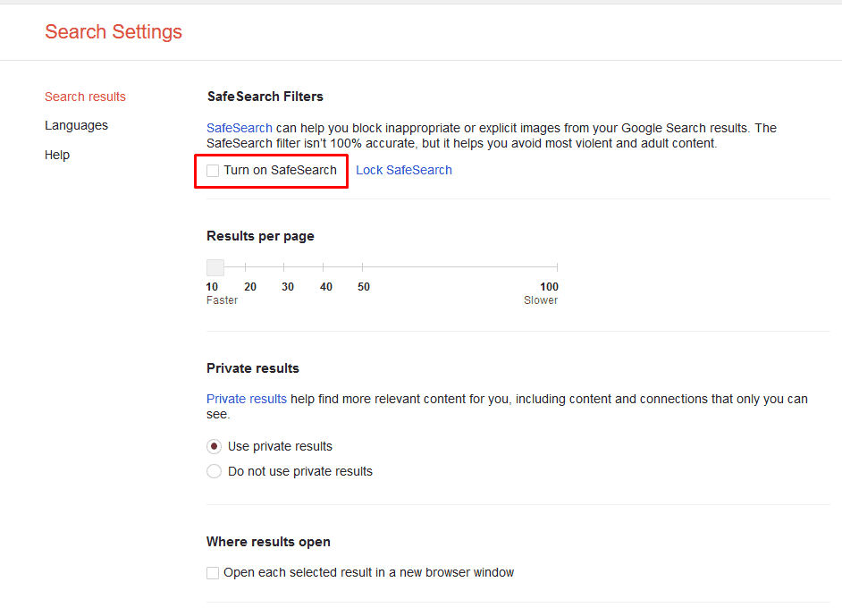The image size is (842, 616).
Task: Open the Lock SafeSearch link
Action: tap(404, 170)
